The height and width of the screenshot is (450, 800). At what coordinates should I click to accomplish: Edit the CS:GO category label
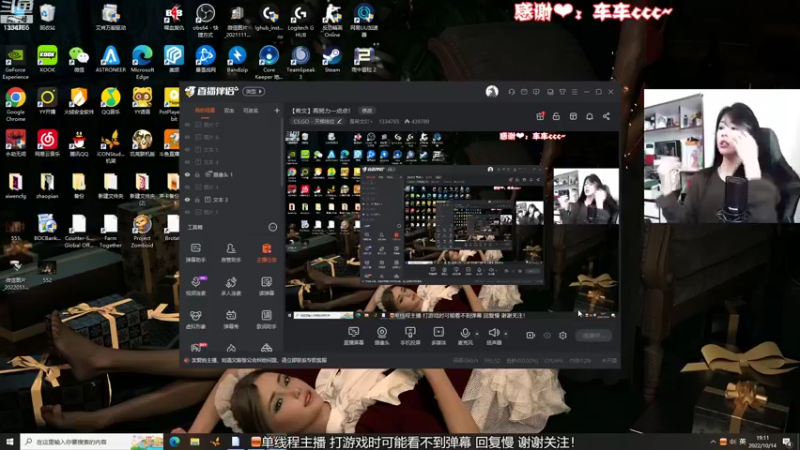317,121
